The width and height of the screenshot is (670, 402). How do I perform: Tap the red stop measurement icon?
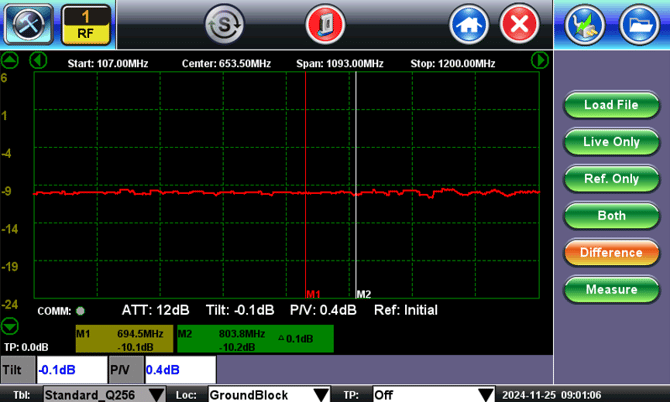[325, 24]
